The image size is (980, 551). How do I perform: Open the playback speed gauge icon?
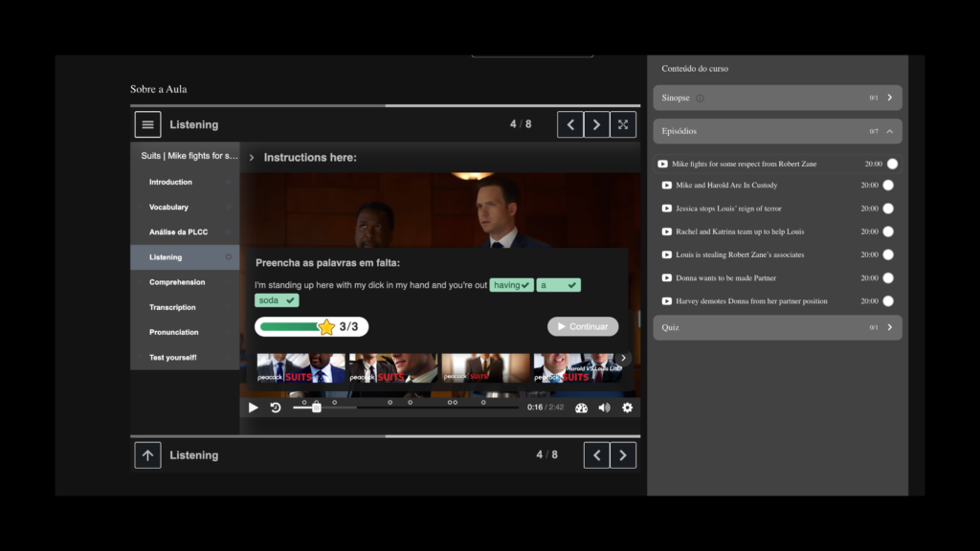(581, 408)
